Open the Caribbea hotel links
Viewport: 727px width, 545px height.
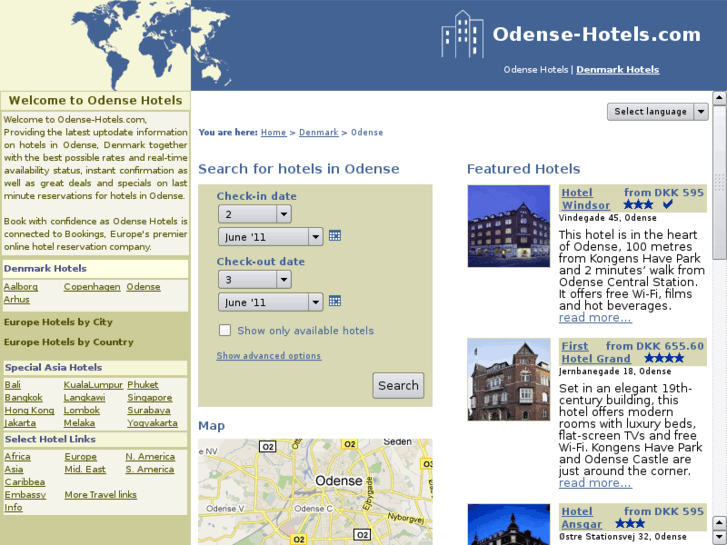pos(25,482)
